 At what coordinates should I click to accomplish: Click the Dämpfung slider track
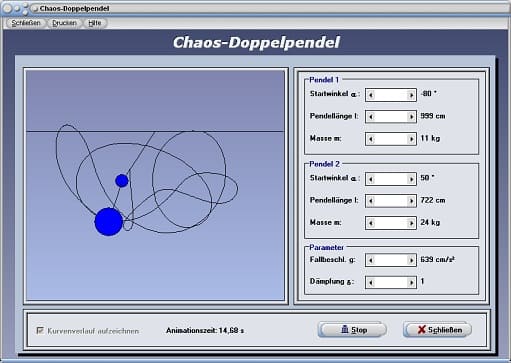click(391, 283)
